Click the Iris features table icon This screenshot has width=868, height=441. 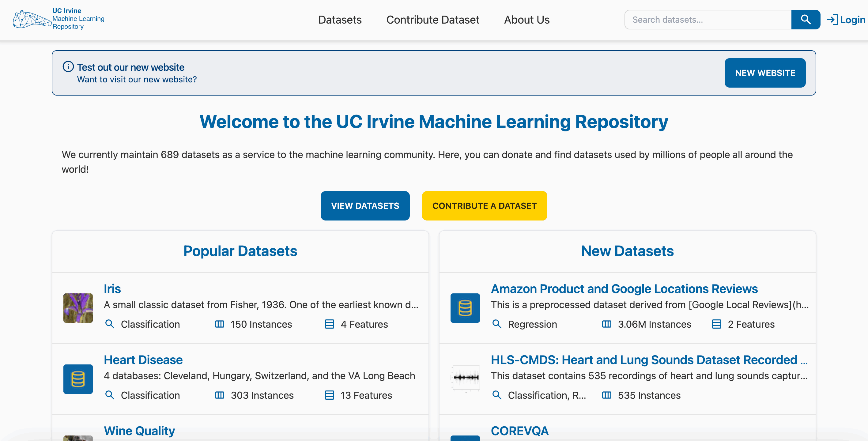[x=329, y=324]
